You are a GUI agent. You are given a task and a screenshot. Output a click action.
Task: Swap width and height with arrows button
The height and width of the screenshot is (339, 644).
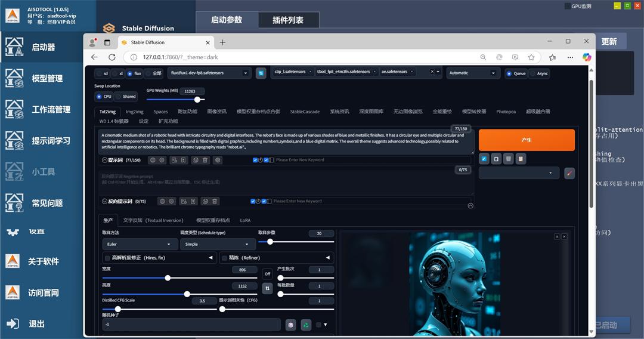point(268,288)
